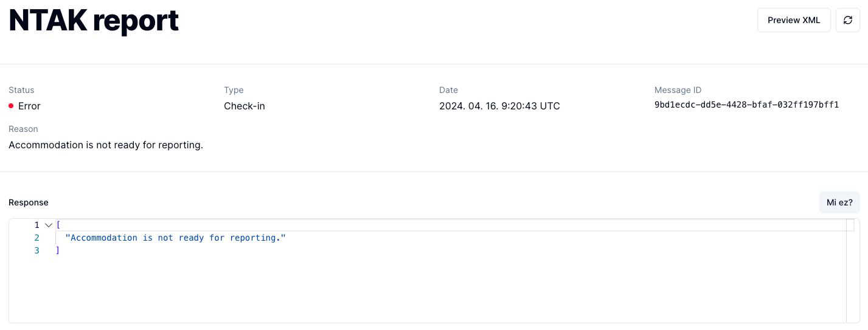The width and height of the screenshot is (868, 330).
Task: Click the JSON string on line 2
Action: tap(175, 238)
